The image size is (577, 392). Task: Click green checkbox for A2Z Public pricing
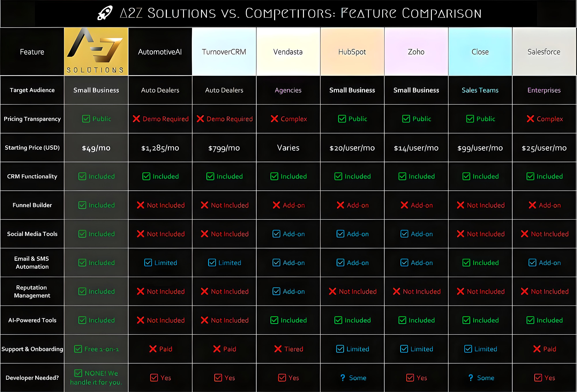pyautogui.click(x=86, y=119)
